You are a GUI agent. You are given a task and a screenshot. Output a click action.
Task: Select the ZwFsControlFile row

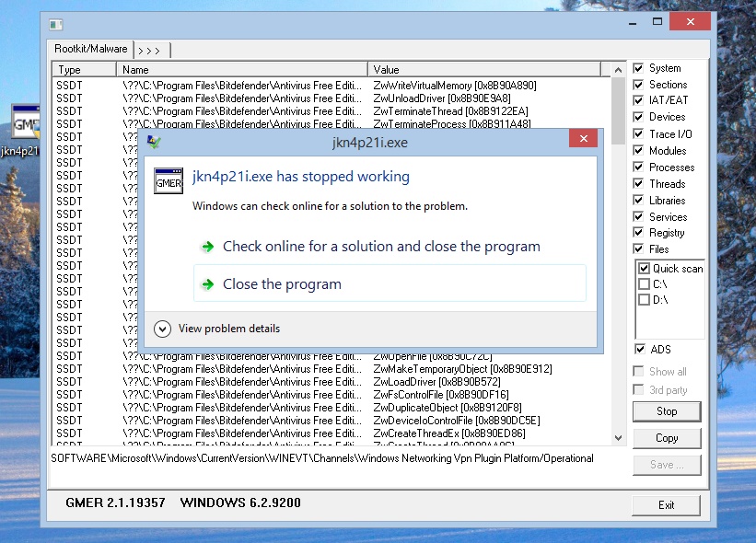click(x=331, y=395)
